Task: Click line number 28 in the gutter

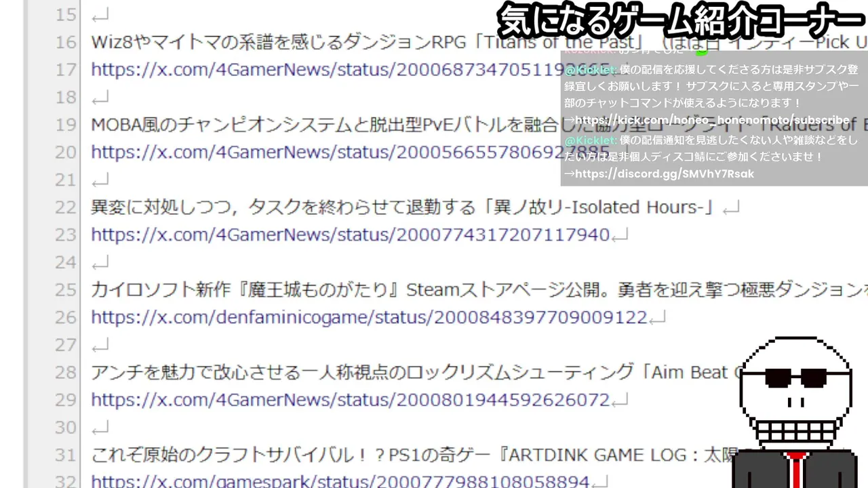Action: pos(66,372)
